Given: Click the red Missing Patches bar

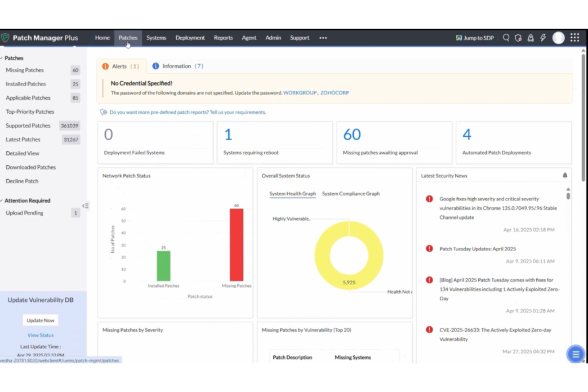Looking at the screenshot, I should pos(236,245).
